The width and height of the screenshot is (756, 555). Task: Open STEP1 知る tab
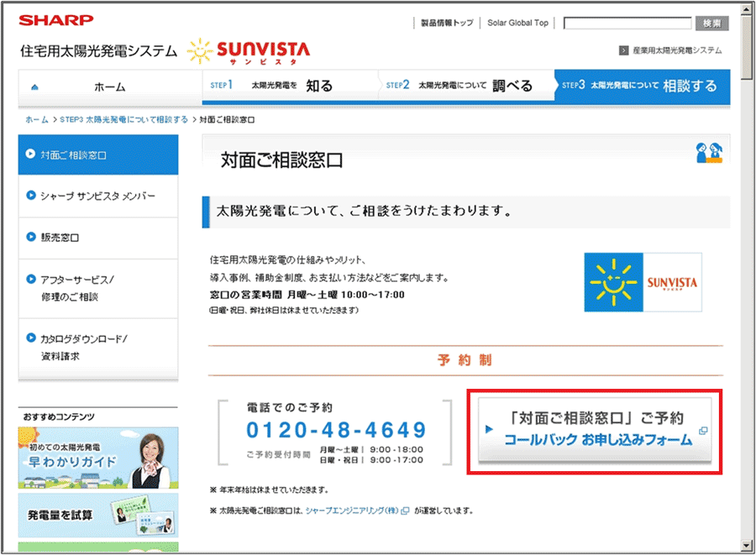click(x=290, y=86)
